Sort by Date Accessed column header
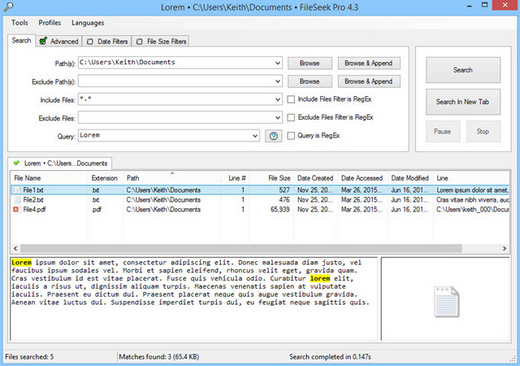The height and width of the screenshot is (366, 520). coord(362,178)
